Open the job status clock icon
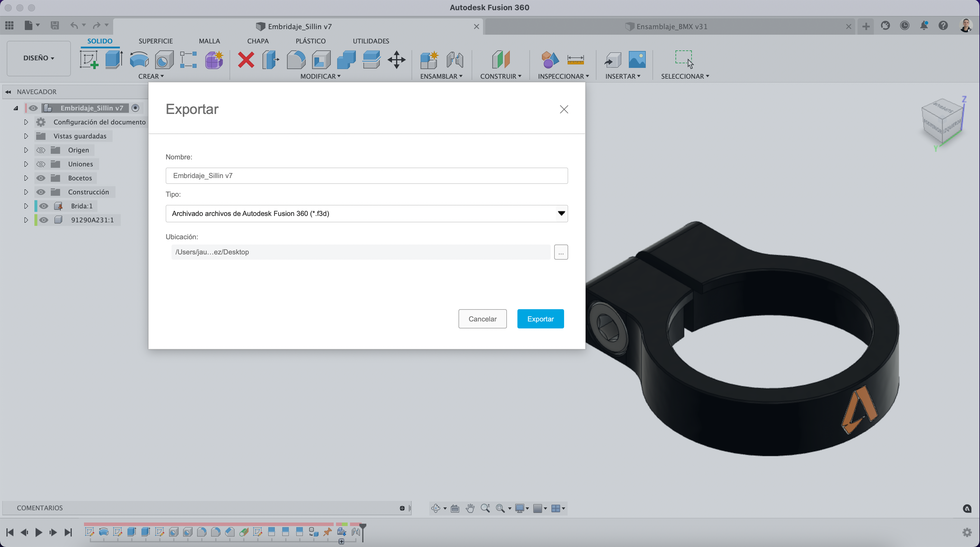This screenshot has height=547, width=980. (x=905, y=25)
